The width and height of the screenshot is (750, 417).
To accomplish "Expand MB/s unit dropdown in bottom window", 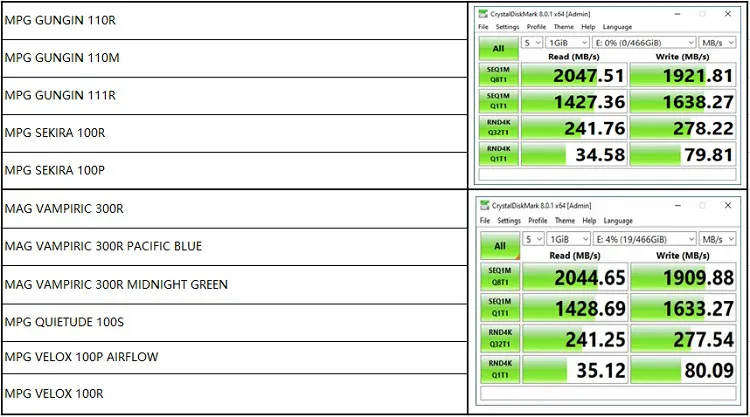I will point(717,239).
